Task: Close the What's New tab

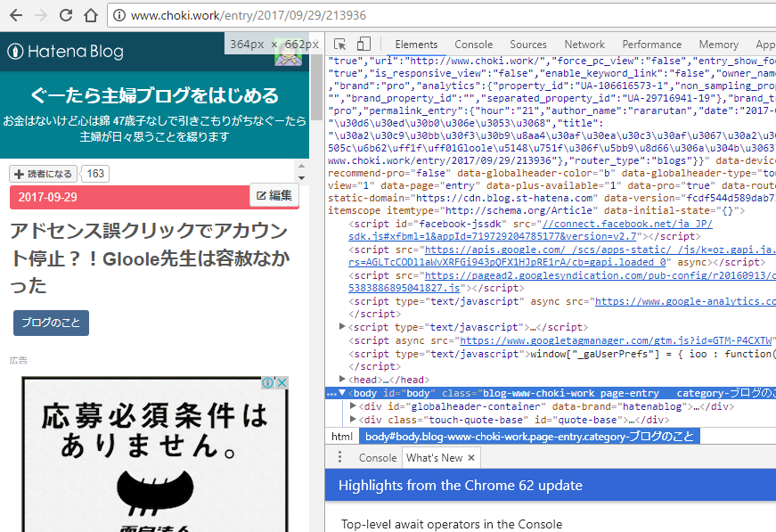Action: 471,458
